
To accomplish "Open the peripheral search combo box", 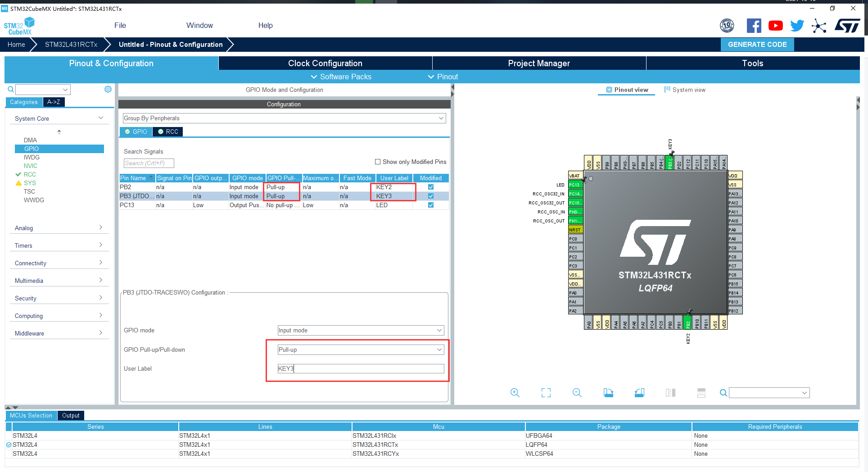I will click(x=43, y=89).
